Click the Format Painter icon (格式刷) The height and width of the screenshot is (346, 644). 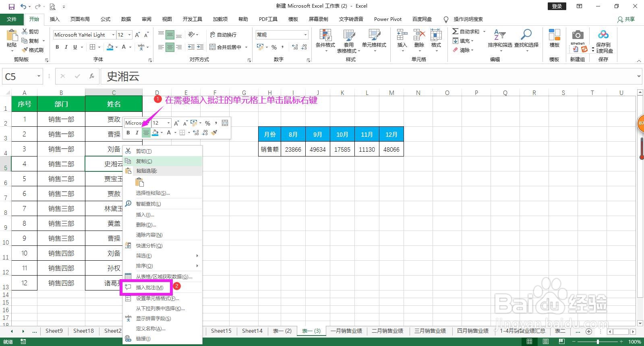25,50
